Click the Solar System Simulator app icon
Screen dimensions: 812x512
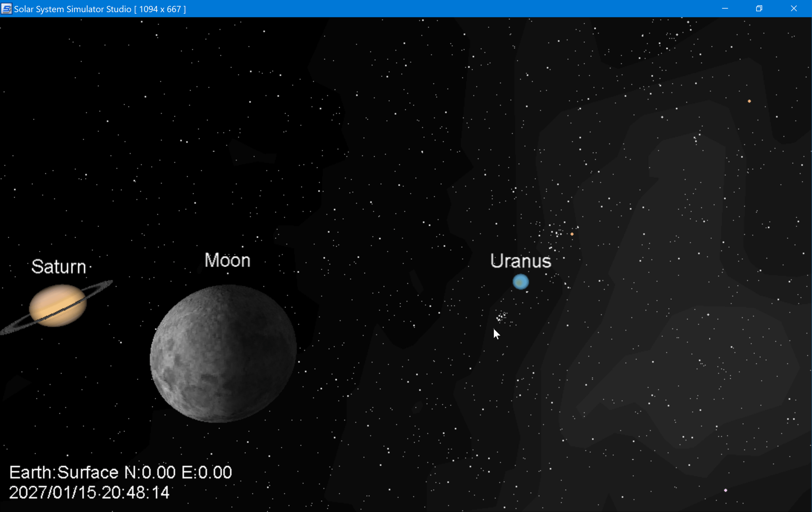[x=6, y=9]
